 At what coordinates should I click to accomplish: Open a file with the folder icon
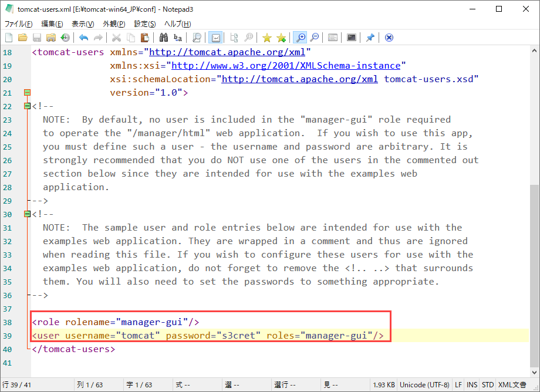pyautogui.click(x=23, y=38)
